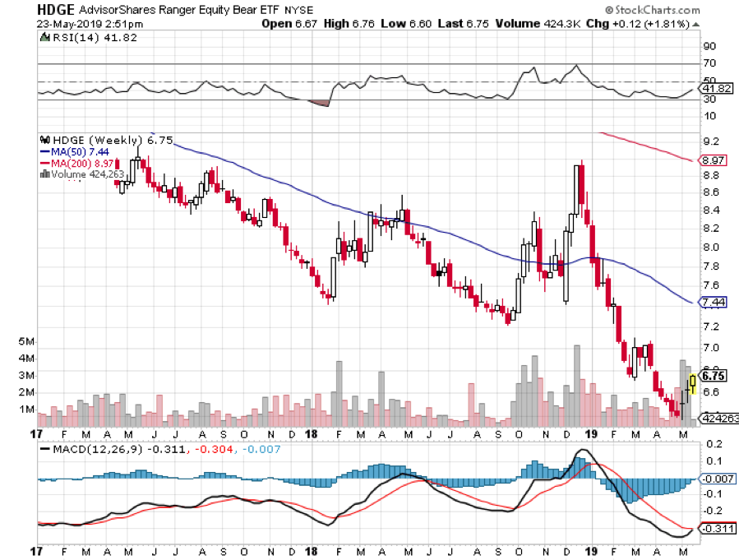Click the 19 year marker on price axis
Viewport: 739px width, 560px height.
coord(591,434)
